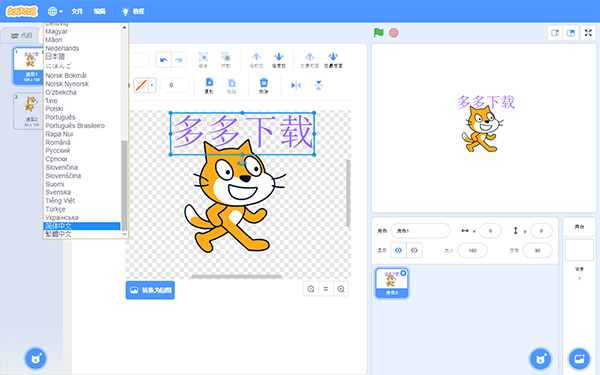Choose Magyar language
Viewport: 600px width, 375px height.
click(x=56, y=31)
